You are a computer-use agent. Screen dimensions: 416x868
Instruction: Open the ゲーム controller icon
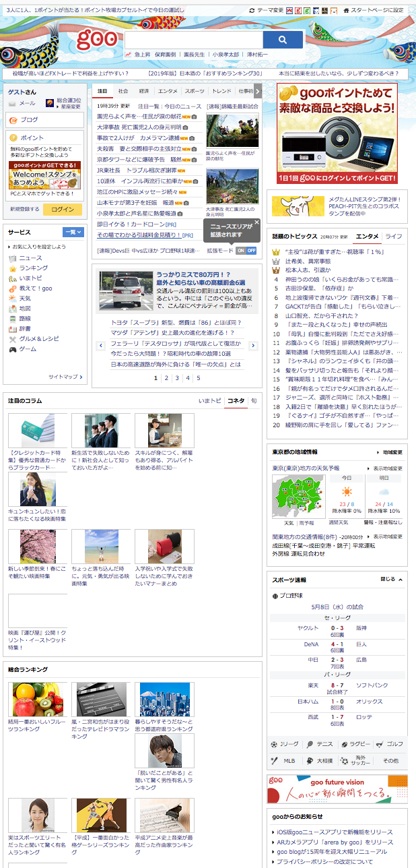[13, 349]
